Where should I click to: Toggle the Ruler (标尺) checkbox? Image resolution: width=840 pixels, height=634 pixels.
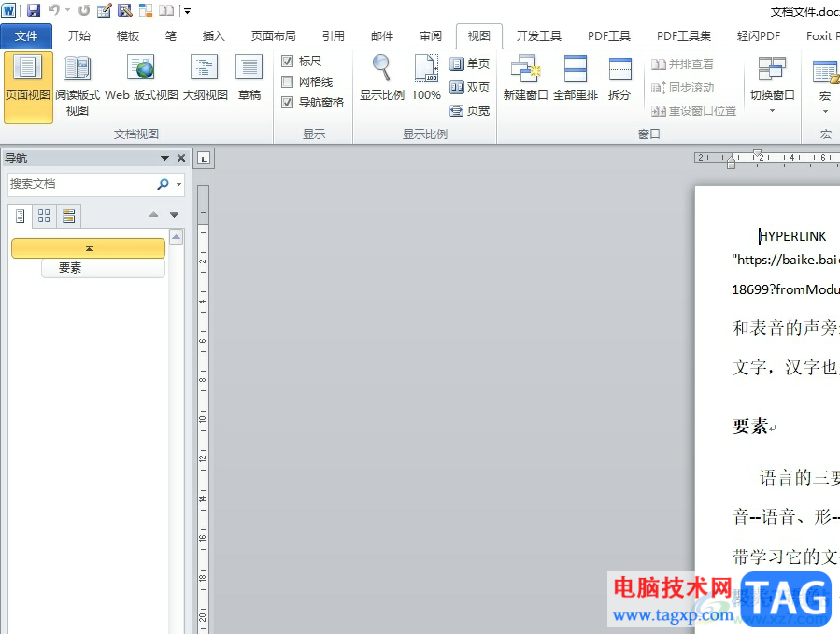pyautogui.click(x=288, y=62)
